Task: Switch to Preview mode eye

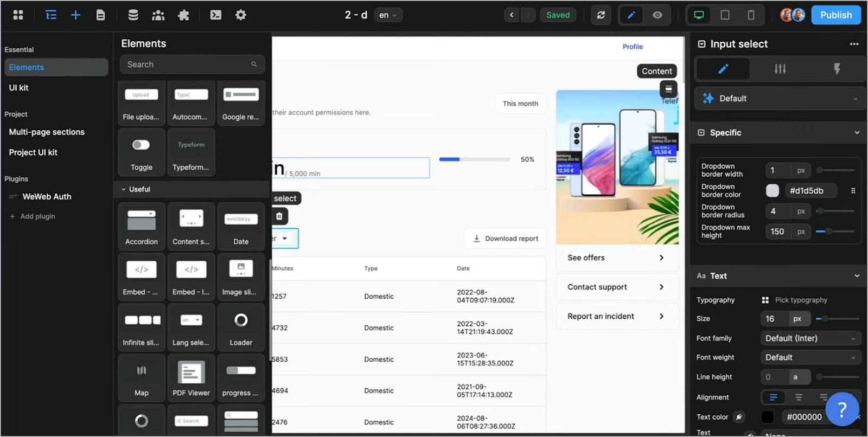Action: 658,15
